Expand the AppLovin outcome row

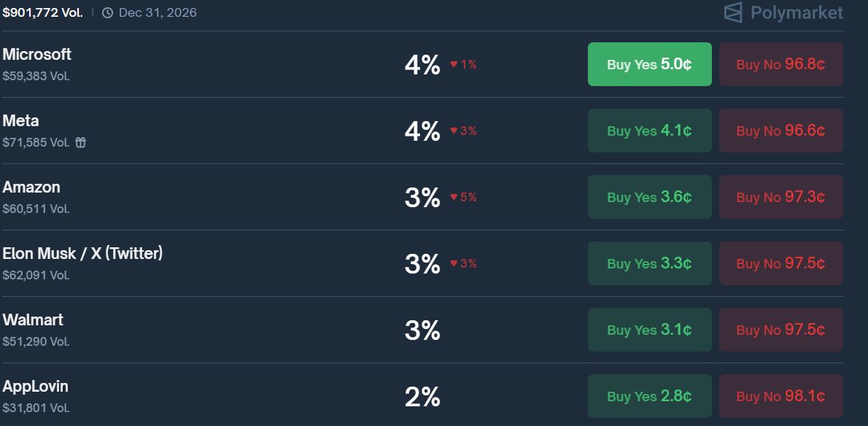tap(35, 387)
